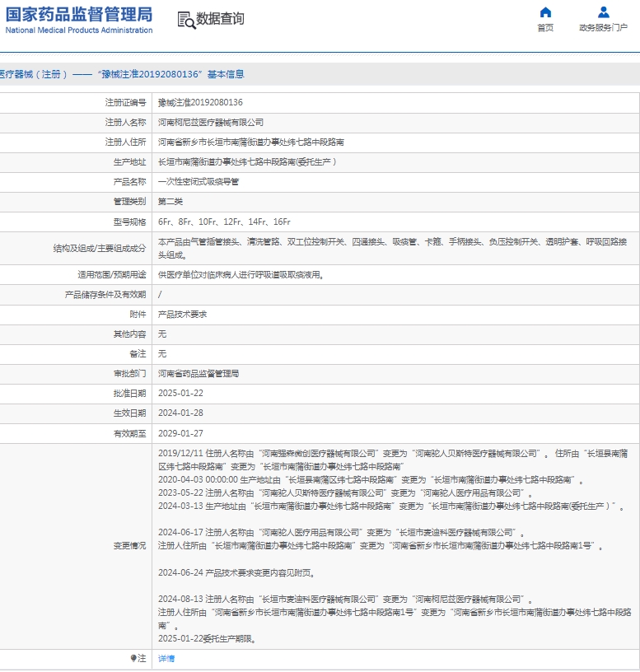Screen dimensions: 640x672
Task: Click the slash value for 产品储存条件及有效期
Action: [x=160, y=295]
